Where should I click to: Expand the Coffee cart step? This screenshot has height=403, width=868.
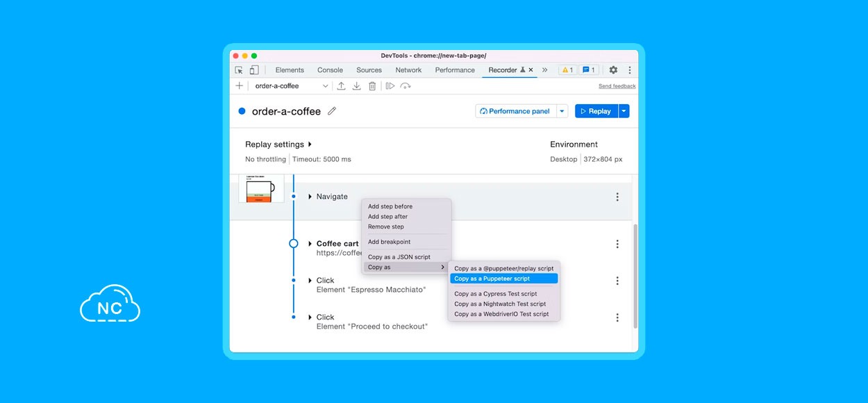pyautogui.click(x=310, y=244)
